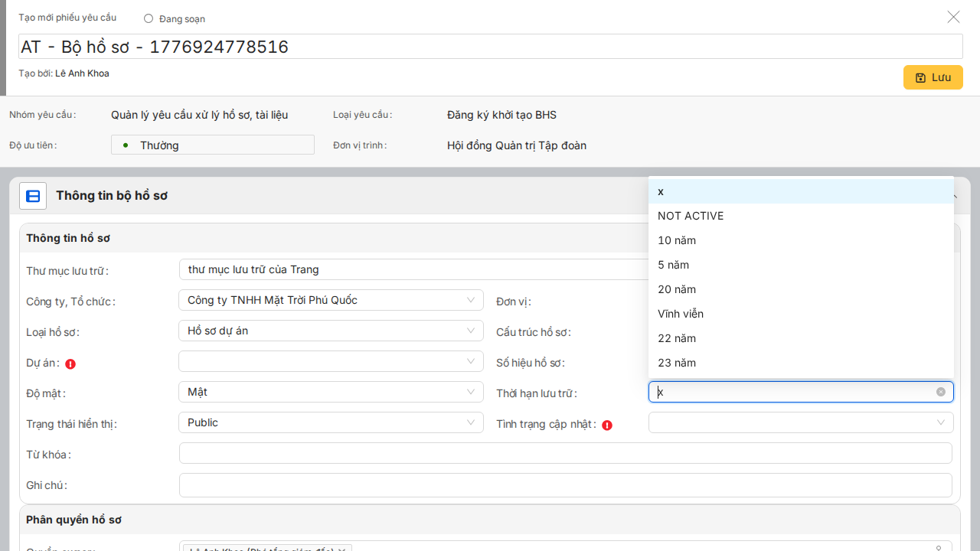This screenshot has height=551, width=980.
Task: Click the Lưu save button
Action: pyautogui.click(x=933, y=77)
